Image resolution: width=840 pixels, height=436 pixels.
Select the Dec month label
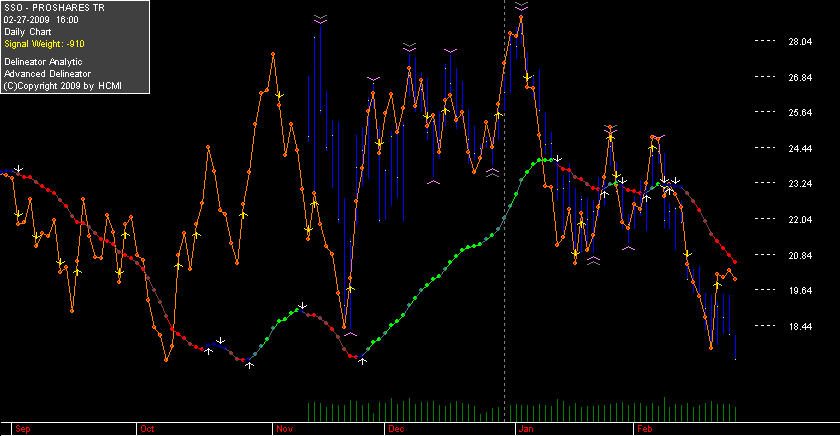click(396, 429)
